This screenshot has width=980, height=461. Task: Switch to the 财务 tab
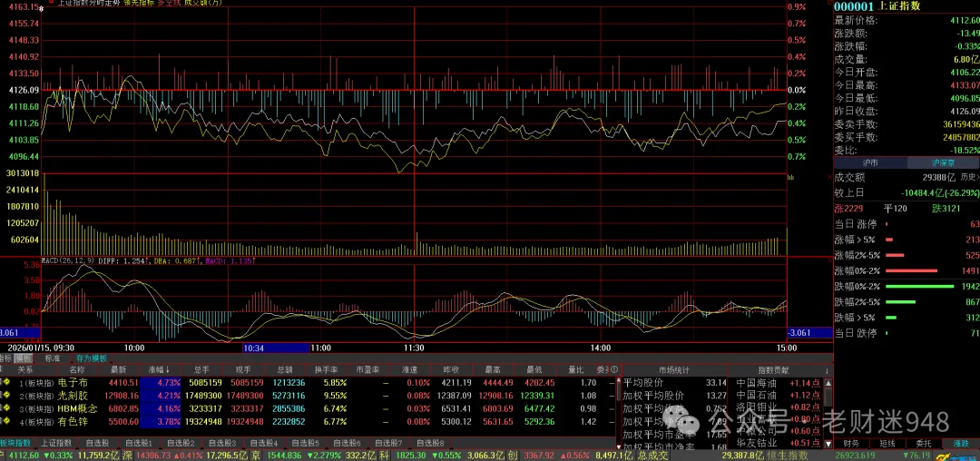pos(850,444)
